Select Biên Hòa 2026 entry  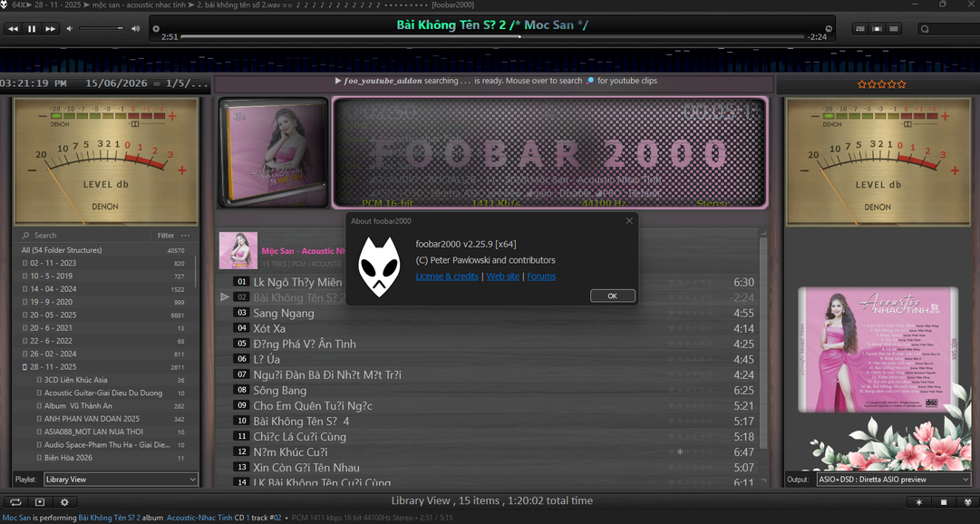pyautogui.click(x=103, y=458)
